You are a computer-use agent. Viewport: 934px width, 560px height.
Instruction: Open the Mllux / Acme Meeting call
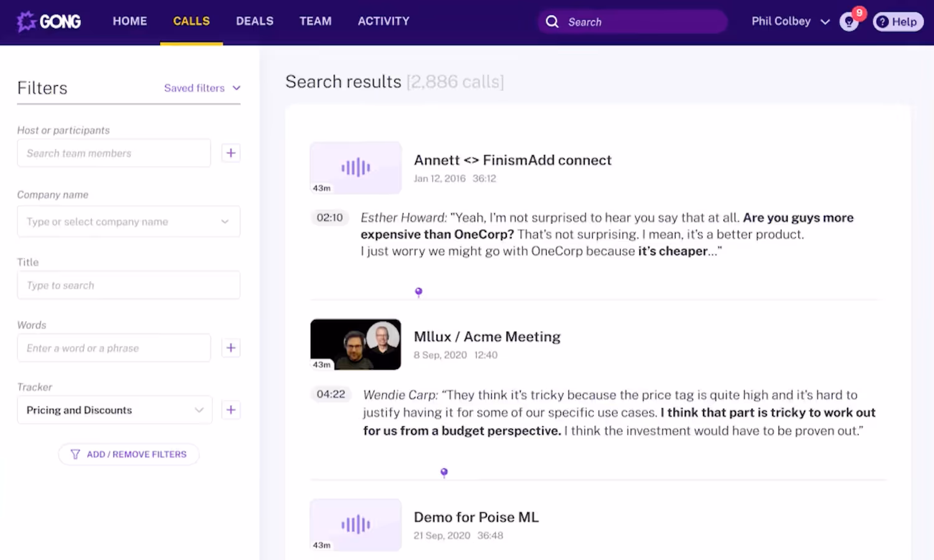[x=487, y=337]
